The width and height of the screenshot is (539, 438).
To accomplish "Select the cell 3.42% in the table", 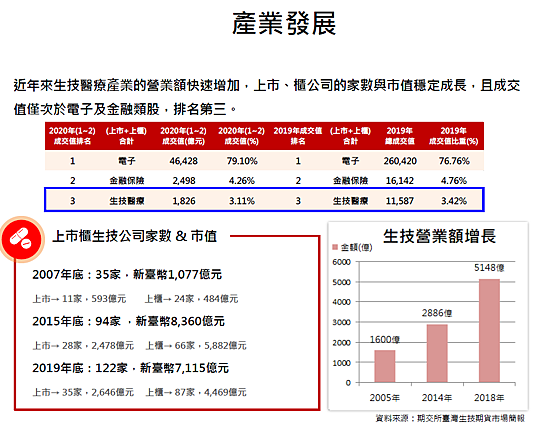I will tap(454, 201).
